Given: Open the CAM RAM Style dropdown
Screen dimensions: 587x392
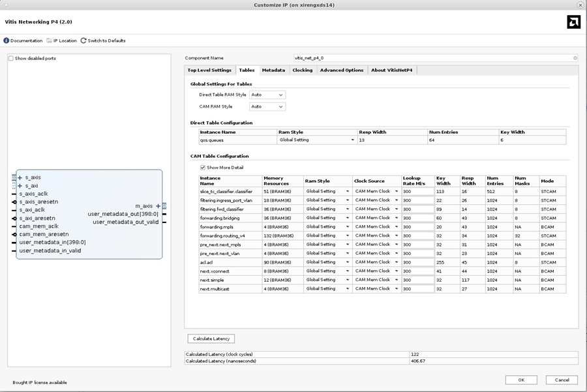Looking at the screenshot, I should pyautogui.click(x=267, y=106).
